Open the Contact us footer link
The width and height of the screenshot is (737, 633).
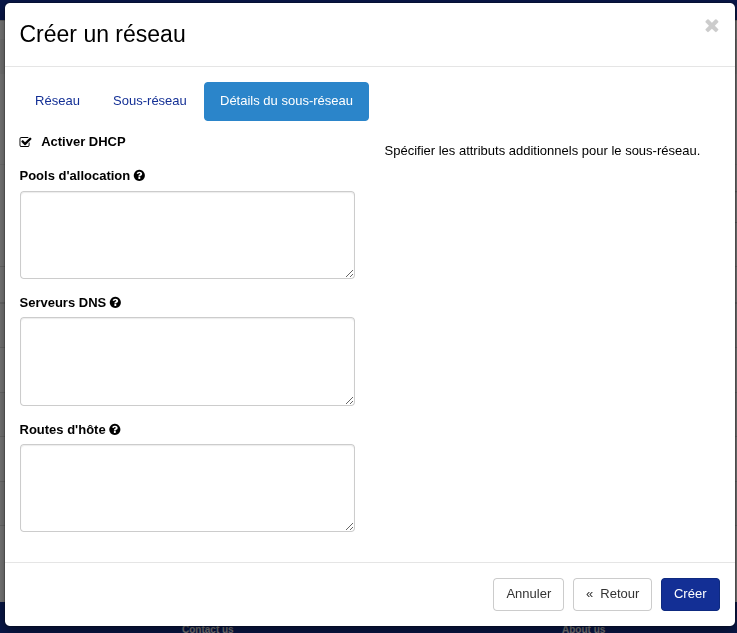[208, 629]
